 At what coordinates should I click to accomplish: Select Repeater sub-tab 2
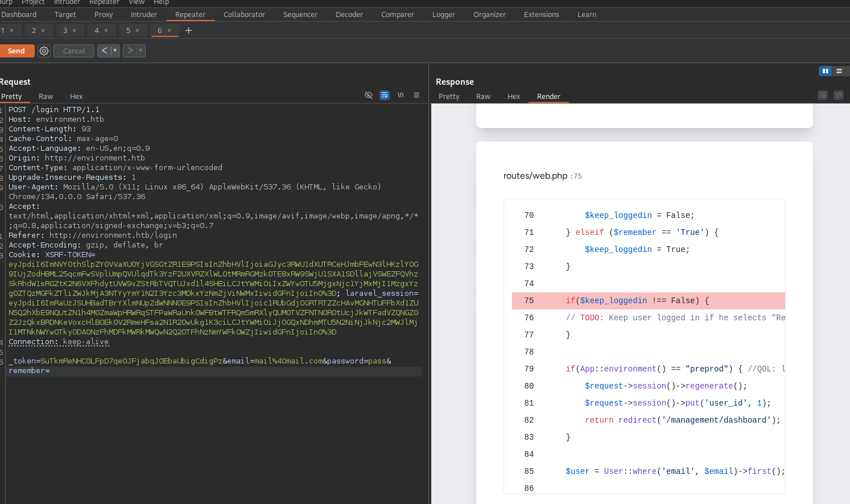coord(34,30)
